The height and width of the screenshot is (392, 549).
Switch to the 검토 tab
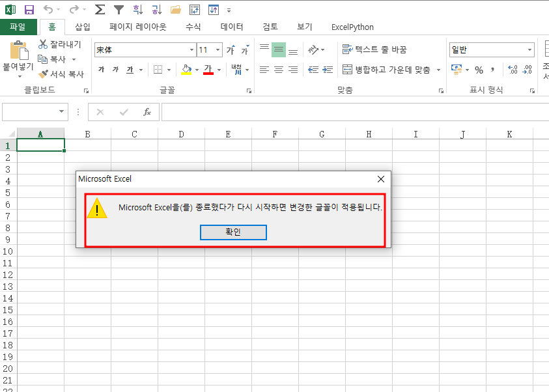tap(270, 27)
